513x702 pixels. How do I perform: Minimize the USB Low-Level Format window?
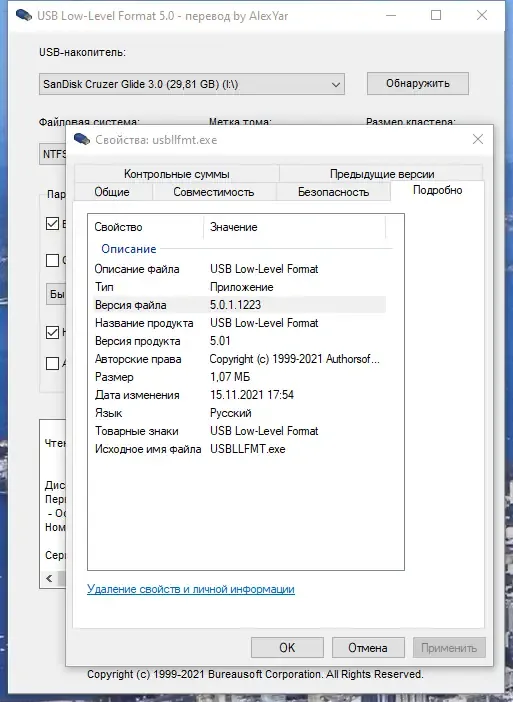point(391,15)
